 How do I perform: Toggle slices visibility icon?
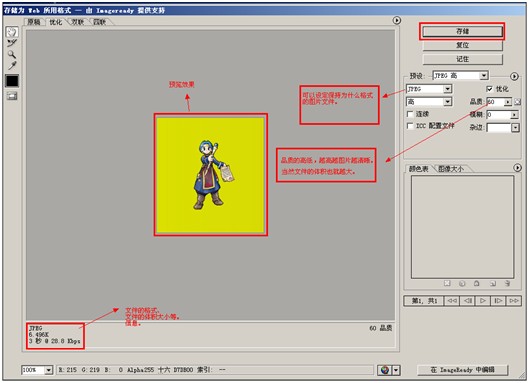click(x=12, y=96)
